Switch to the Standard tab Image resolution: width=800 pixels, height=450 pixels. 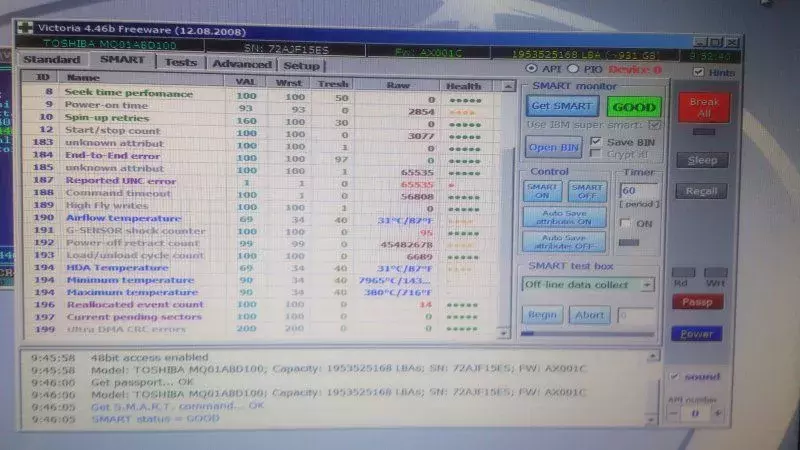click(x=52, y=60)
